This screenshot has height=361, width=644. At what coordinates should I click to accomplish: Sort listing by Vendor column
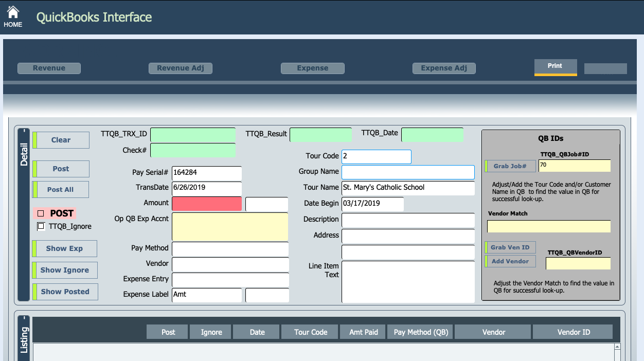click(494, 332)
